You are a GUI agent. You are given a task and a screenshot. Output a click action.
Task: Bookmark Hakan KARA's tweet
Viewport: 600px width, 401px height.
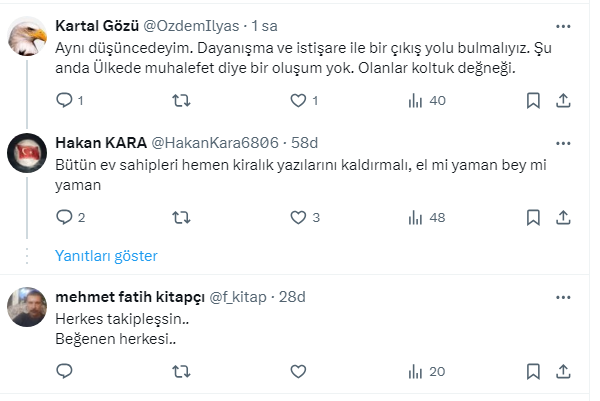pos(533,217)
